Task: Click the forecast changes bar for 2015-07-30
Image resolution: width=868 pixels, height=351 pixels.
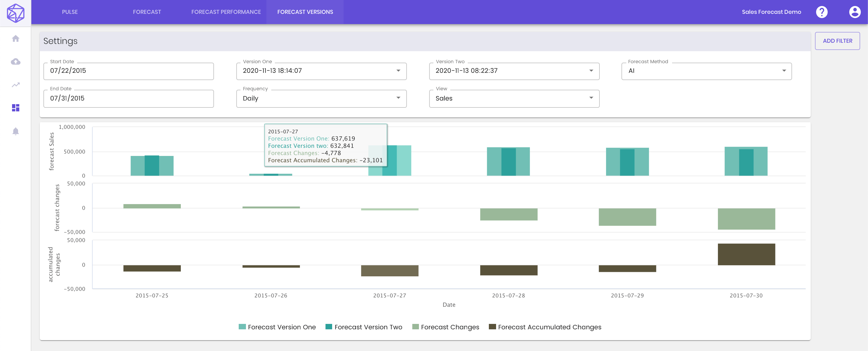Action: [746, 219]
